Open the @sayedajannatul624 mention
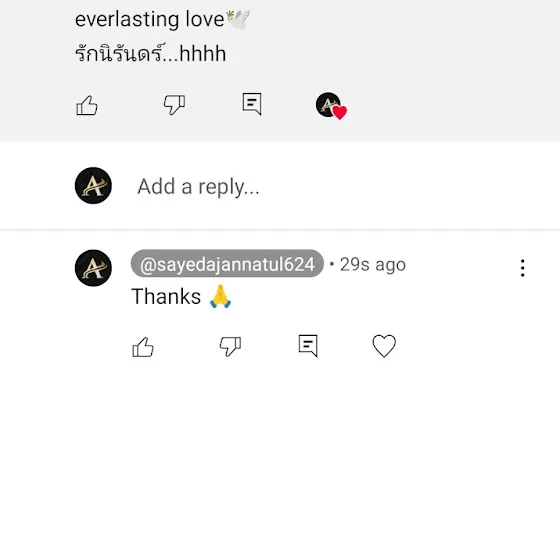This screenshot has height=560, width=560. (x=227, y=264)
